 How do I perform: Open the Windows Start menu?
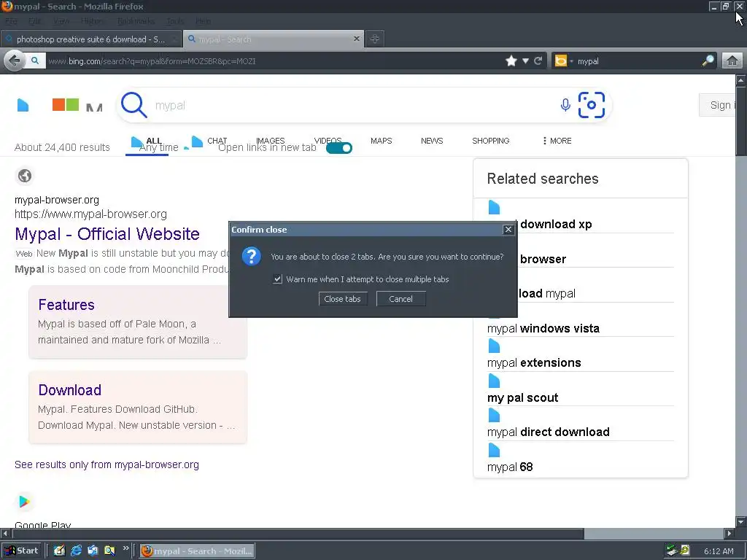pos(21,551)
